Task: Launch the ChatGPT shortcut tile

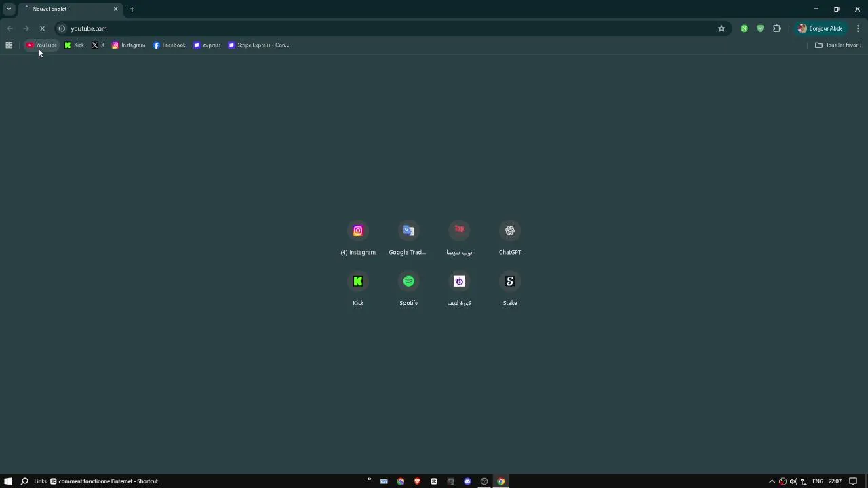Action: pyautogui.click(x=510, y=239)
